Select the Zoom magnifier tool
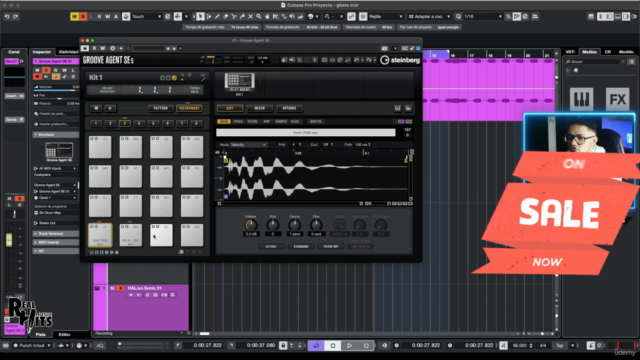This screenshot has height=360, width=640. point(259,17)
